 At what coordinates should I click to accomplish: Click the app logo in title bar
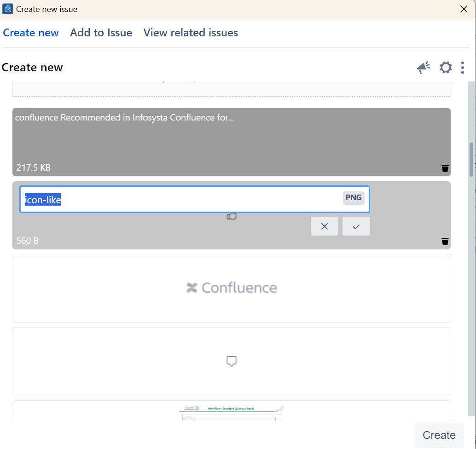click(x=8, y=9)
